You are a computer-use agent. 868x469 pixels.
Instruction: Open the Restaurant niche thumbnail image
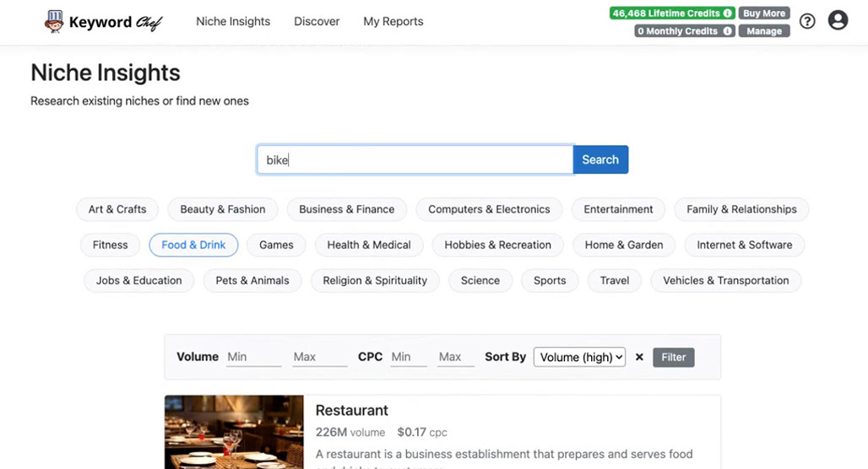[x=234, y=432]
